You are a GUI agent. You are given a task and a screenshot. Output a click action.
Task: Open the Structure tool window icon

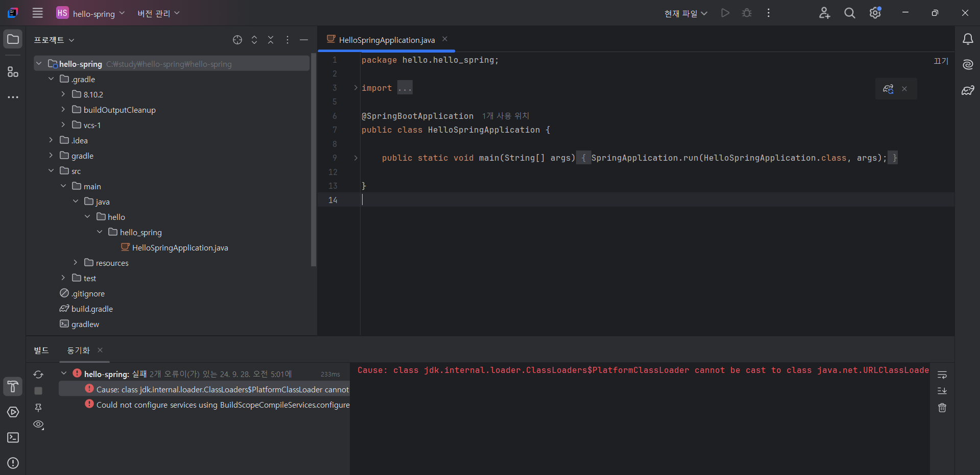tap(13, 72)
